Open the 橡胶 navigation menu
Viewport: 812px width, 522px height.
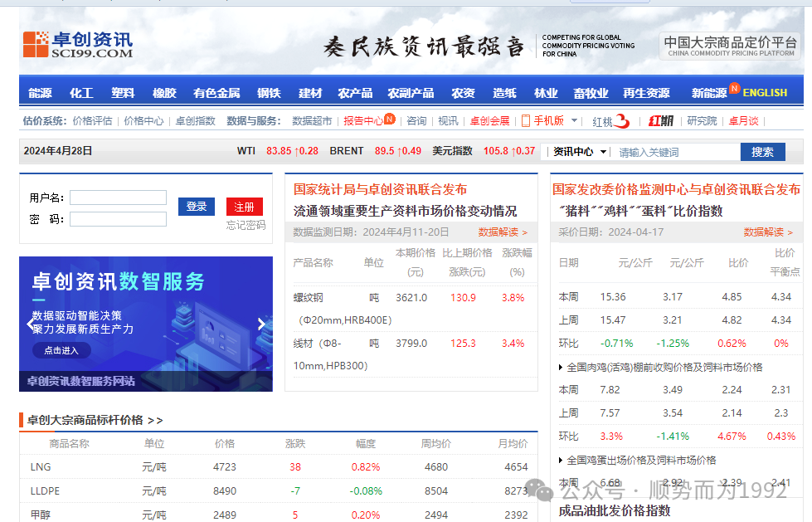(164, 93)
